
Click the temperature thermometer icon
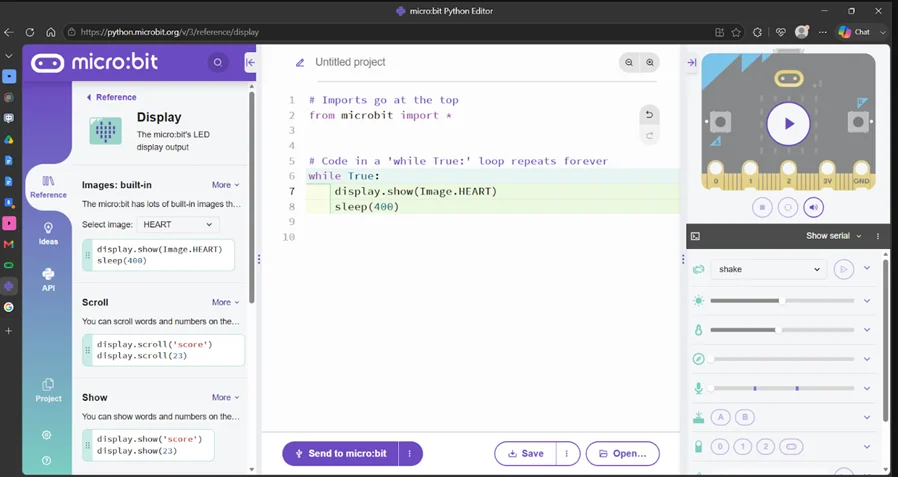(x=698, y=330)
